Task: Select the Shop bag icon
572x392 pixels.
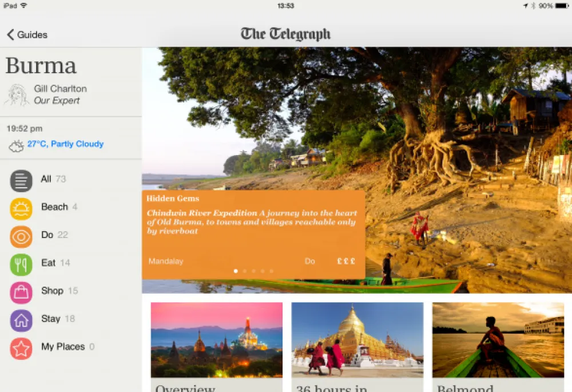Action: click(21, 293)
